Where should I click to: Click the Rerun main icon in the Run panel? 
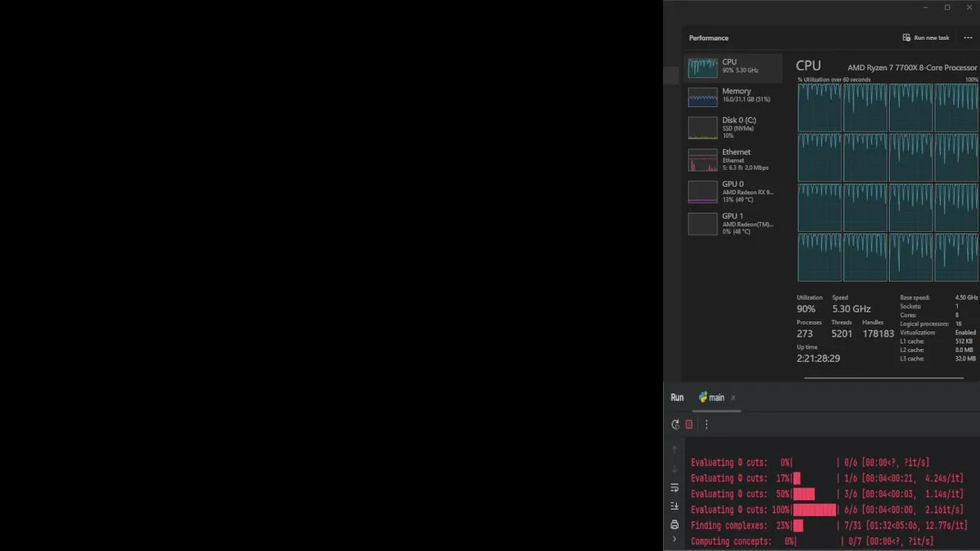click(x=675, y=425)
